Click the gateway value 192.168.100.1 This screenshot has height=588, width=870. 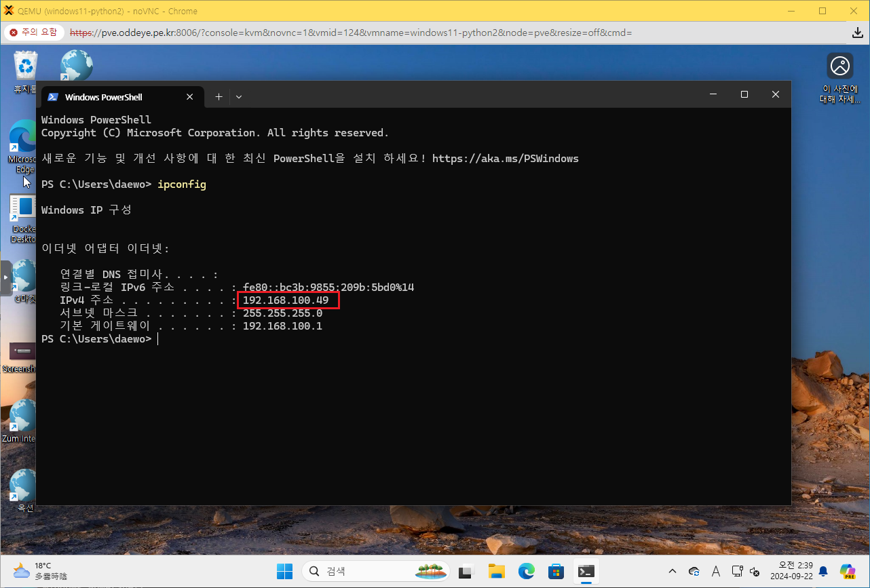point(282,326)
